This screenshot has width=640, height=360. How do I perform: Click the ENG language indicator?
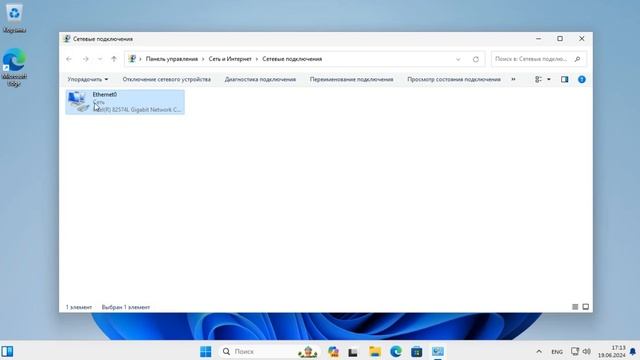pyautogui.click(x=557, y=352)
